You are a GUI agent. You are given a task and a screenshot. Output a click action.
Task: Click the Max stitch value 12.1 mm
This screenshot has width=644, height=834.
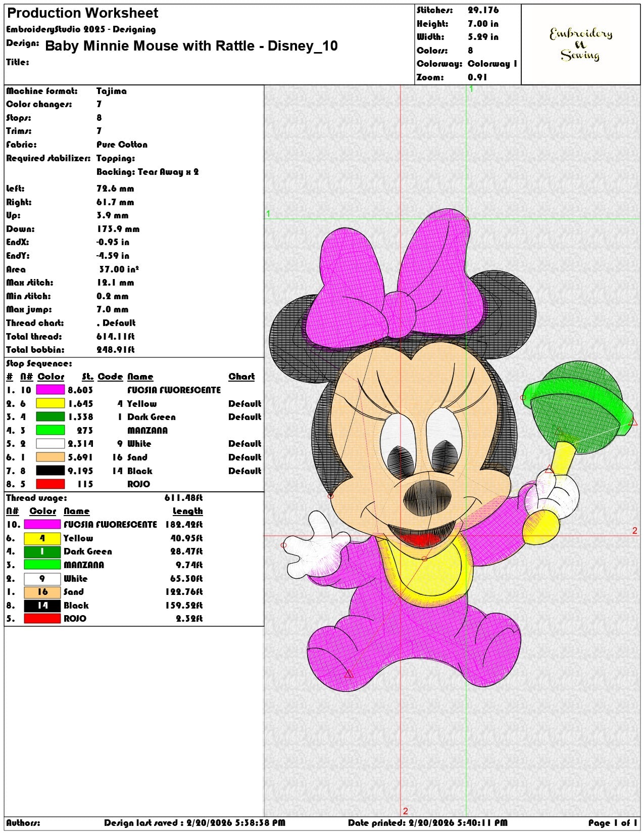click(x=115, y=283)
